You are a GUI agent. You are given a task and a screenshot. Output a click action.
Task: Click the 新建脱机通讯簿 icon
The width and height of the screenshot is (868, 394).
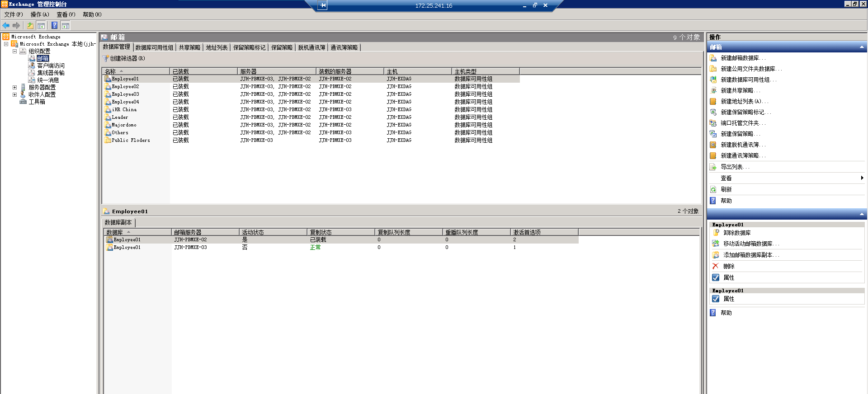tap(713, 145)
